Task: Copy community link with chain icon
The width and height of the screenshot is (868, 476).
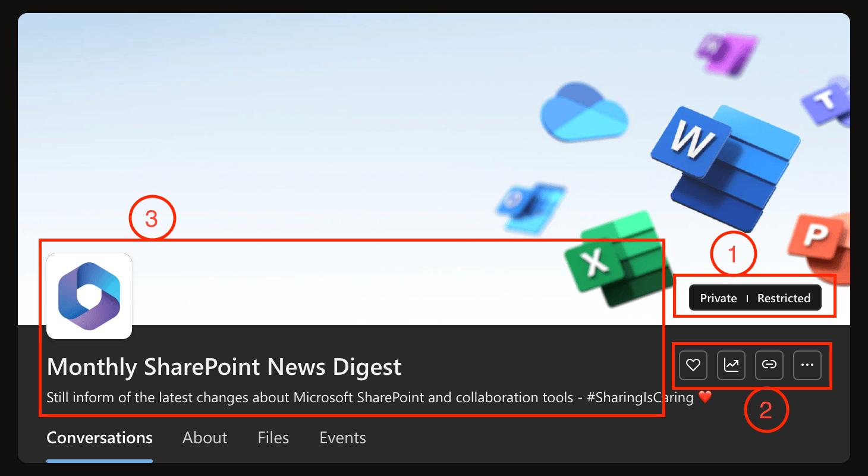Action: point(769,365)
